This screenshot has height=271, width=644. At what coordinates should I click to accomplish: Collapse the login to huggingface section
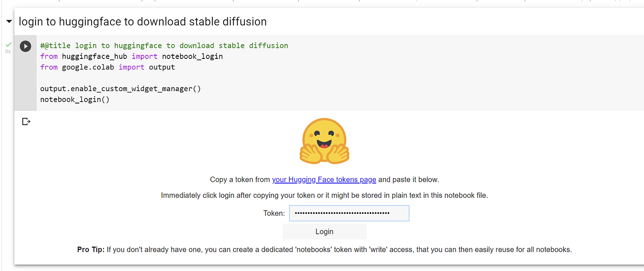9,22
